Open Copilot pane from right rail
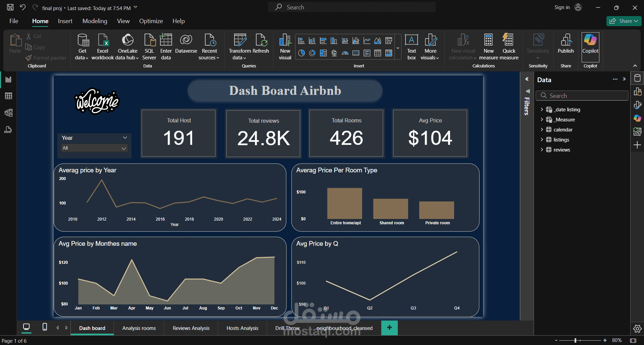The width and height of the screenshot is (644, 345). [637, 118]
